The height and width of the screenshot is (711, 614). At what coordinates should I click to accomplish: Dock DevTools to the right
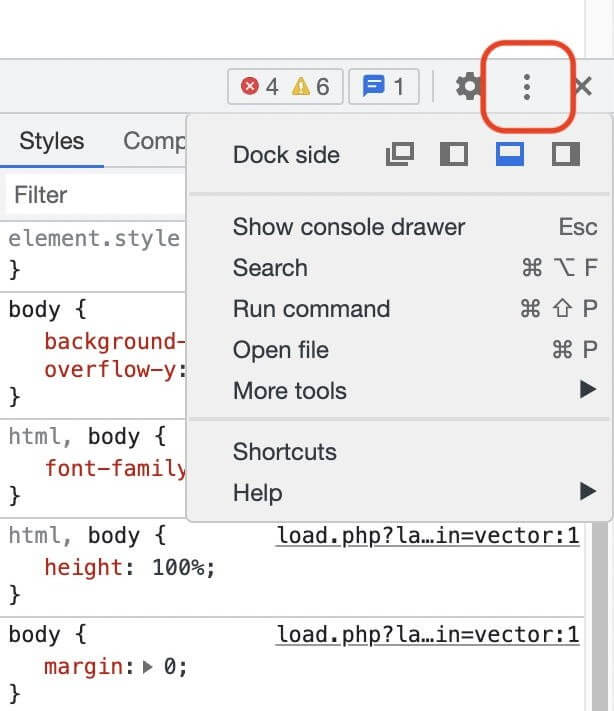565,154
